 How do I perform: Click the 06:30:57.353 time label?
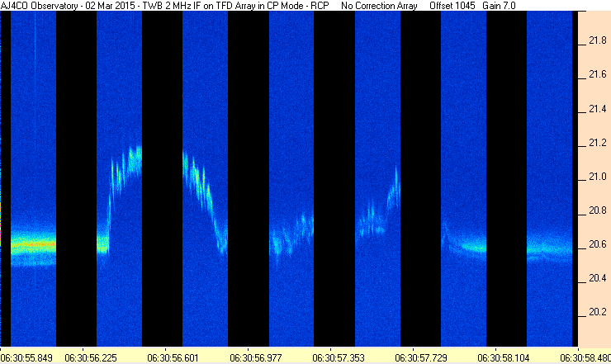(x=339, y=357)
